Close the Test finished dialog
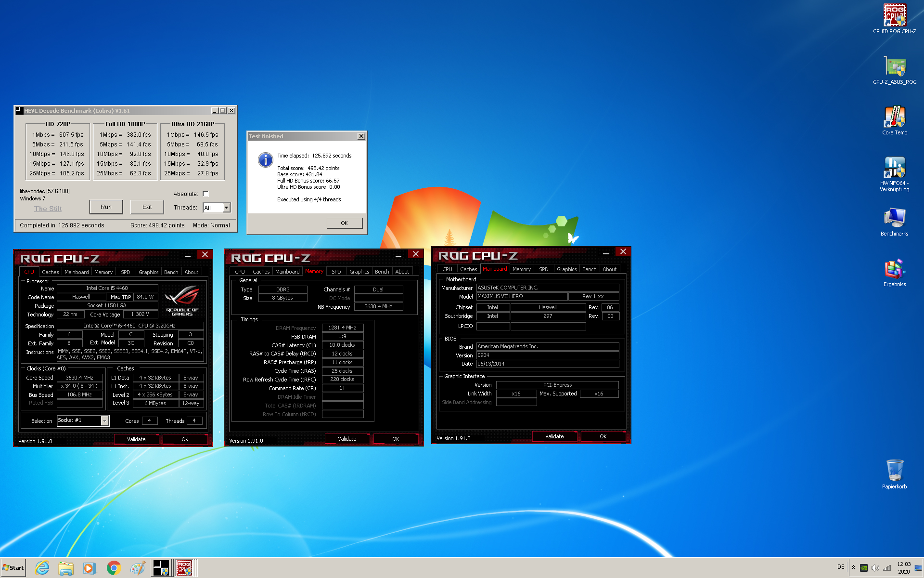This screenshot has height=578, width=924. [x=361, y=136]
